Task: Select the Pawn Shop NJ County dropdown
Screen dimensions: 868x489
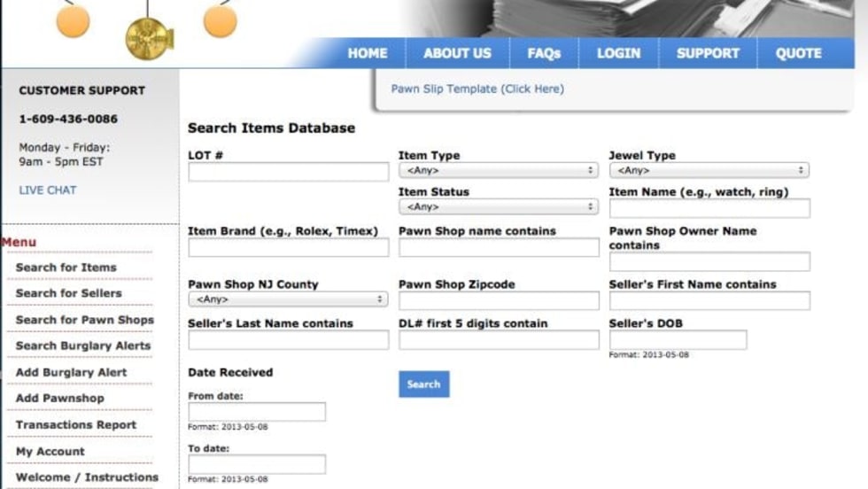Action: pos(288,299)
